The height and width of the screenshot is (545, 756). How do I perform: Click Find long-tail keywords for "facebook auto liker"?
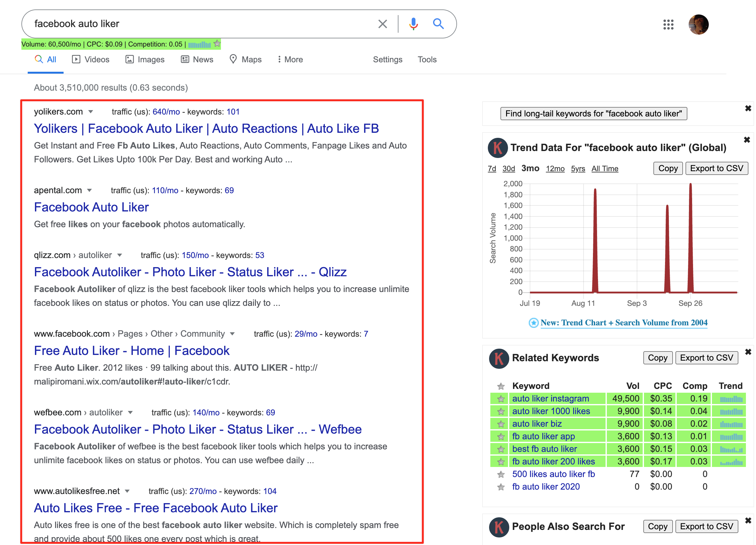click(x=594, y=114)
